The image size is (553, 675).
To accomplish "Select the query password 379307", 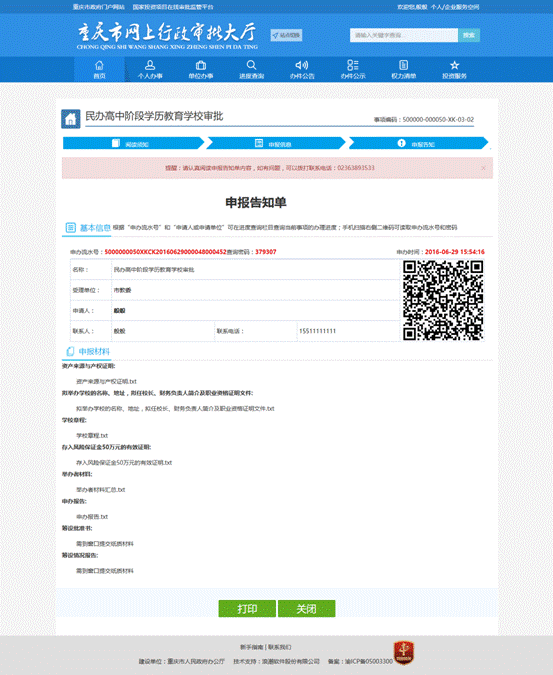I will (266, 252).
